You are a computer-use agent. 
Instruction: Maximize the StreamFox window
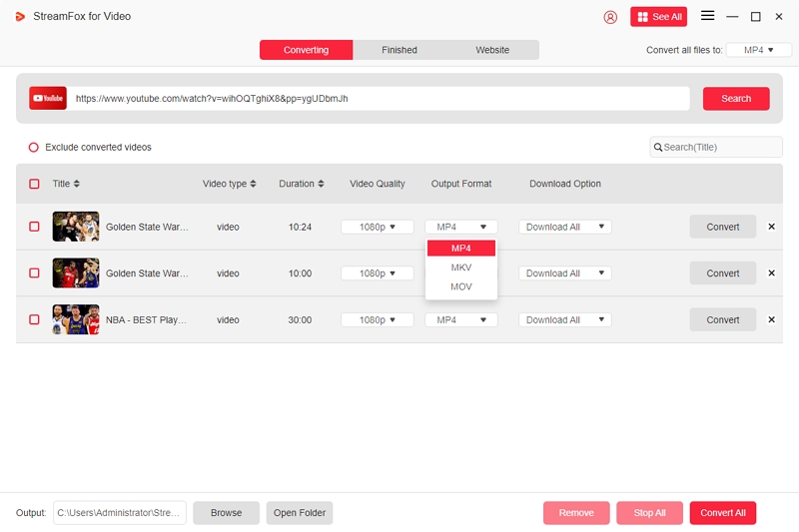756,17
